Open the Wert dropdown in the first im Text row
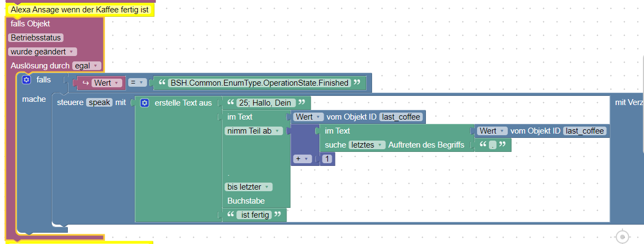 [309, 117]
